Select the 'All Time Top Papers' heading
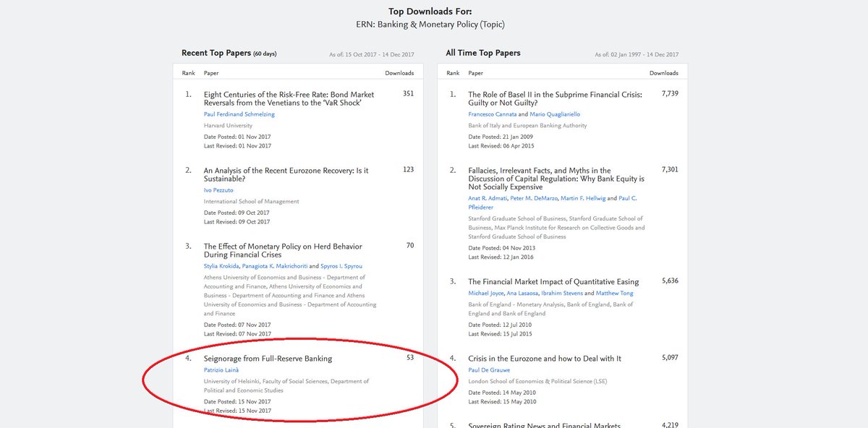 [483, 53]
